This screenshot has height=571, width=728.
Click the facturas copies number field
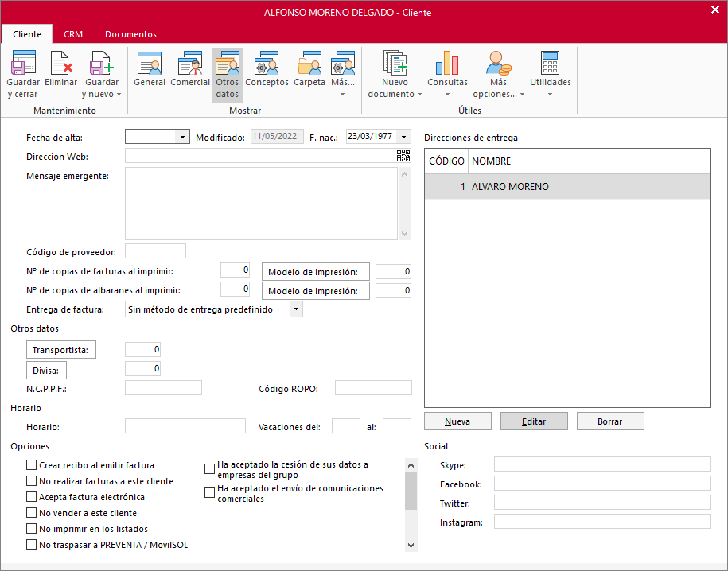click(236, 270)
